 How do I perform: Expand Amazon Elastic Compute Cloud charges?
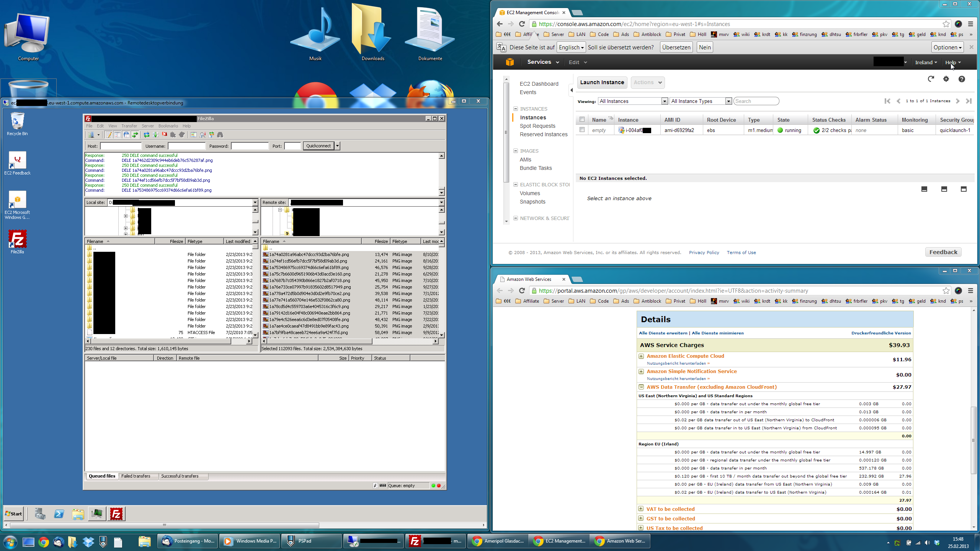tap(641, 356)
